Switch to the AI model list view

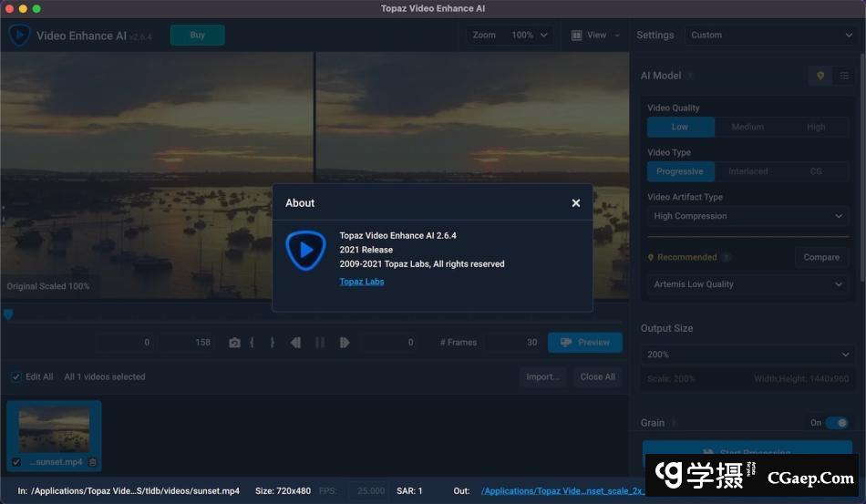(844, 76)
